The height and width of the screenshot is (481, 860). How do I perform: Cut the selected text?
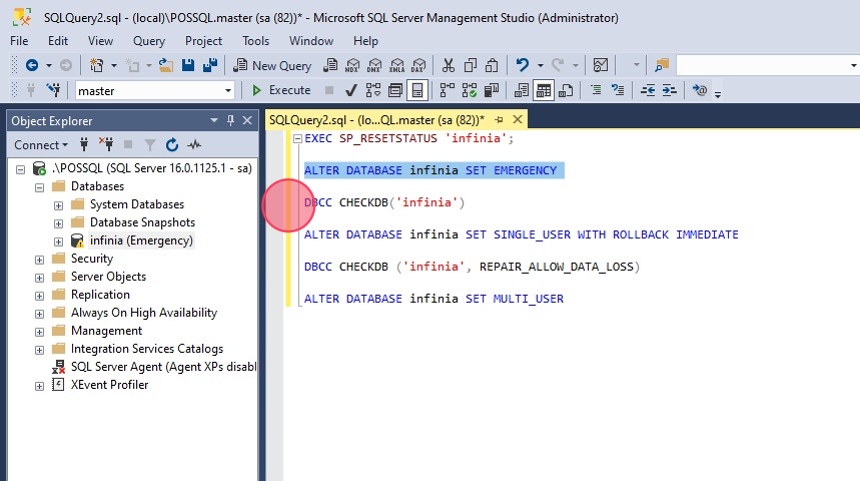[448, 66]
